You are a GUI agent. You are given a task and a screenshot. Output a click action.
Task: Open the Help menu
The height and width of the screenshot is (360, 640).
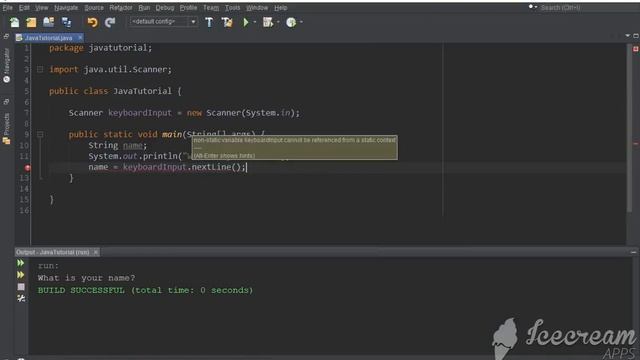tap(280, 8)
